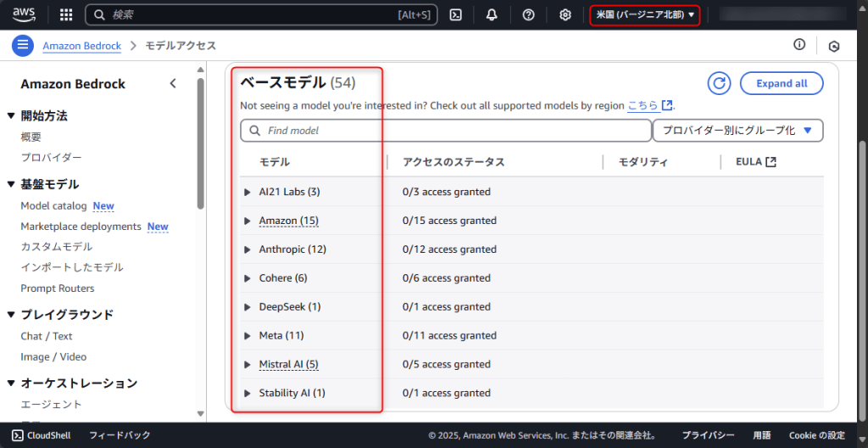The width and height of the screenshot is (868, 448).
Task: Open CloudShell in the footer
Action: [41, 435]
